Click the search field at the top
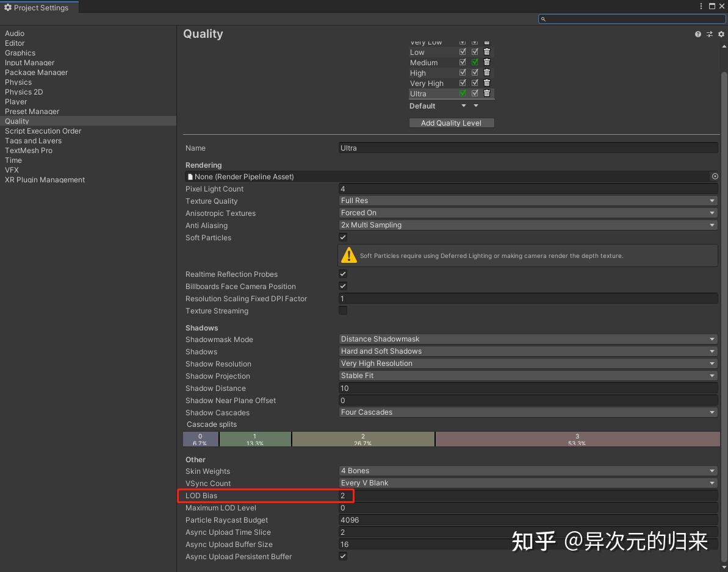The image size is (728, 572). point(632,19)
